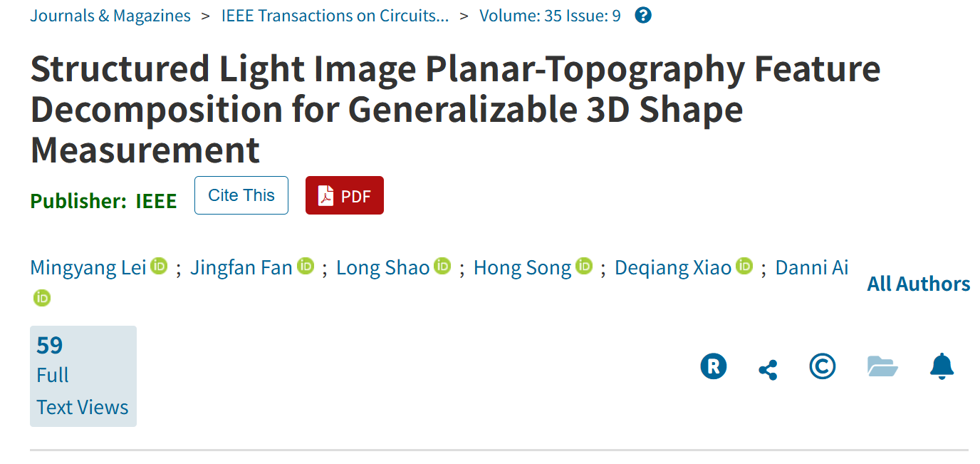This screenshot has width=980, height=464.
Task: Open author Mingyang Lei's profile
Action: 88,267
